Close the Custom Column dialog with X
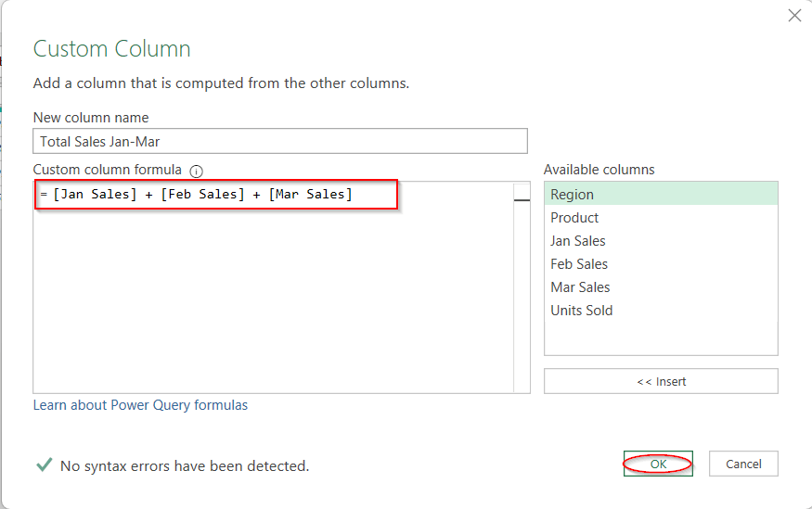812x509 pixels. (x=794, y=16)
